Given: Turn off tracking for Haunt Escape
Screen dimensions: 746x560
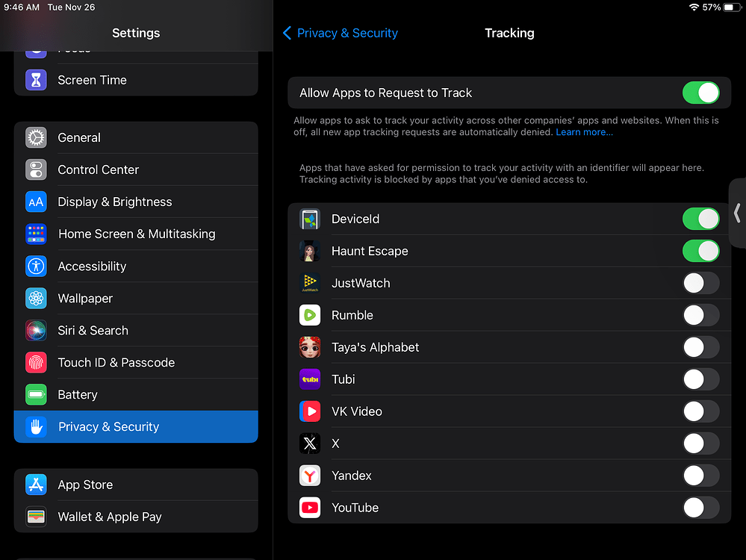Looking at the screenshot, I should click(700, 251).
